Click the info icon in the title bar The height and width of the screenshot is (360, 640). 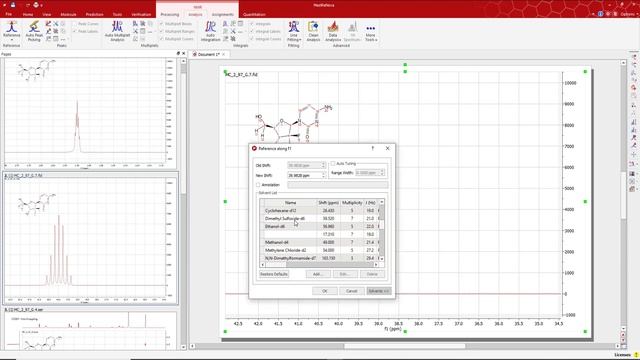(600, 13)
